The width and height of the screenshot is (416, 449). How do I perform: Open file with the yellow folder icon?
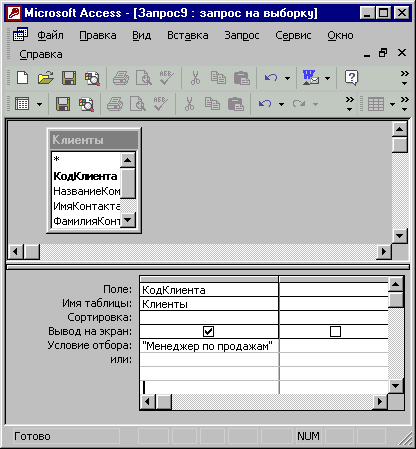coord(46,78)
